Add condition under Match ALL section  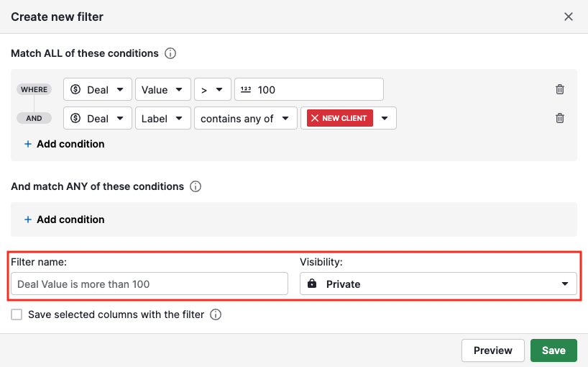point(64,144)
